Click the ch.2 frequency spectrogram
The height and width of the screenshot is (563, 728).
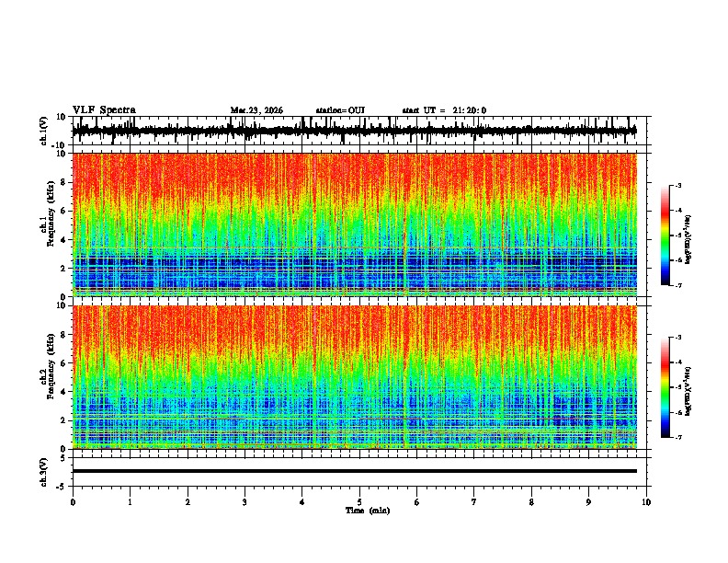354,377
